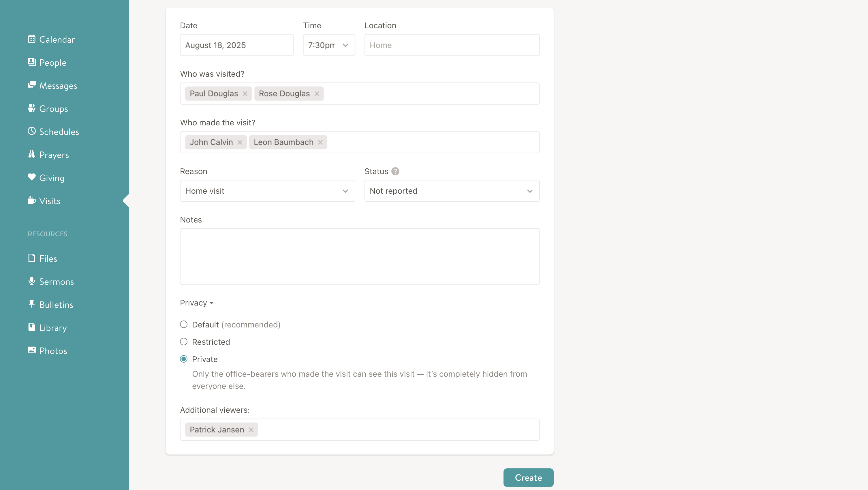Remove Patrick Jansen from additional viewers
868x490 pixels.
click(x=251, y=430)
